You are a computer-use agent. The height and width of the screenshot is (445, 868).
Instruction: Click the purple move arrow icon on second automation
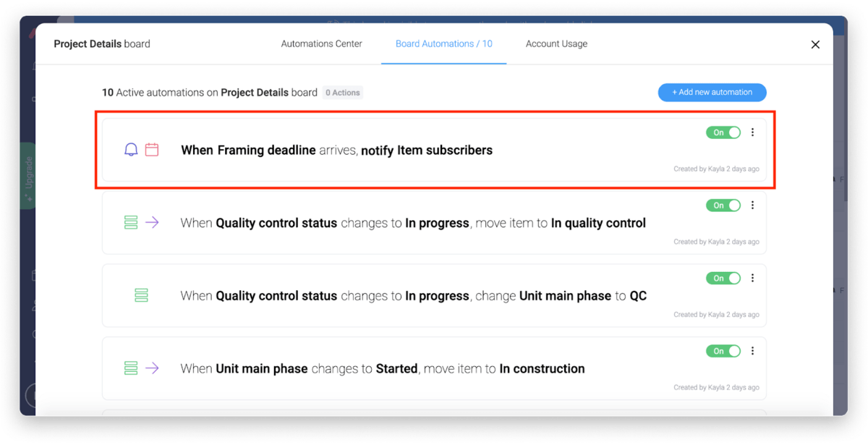click(x=153, y=222)
